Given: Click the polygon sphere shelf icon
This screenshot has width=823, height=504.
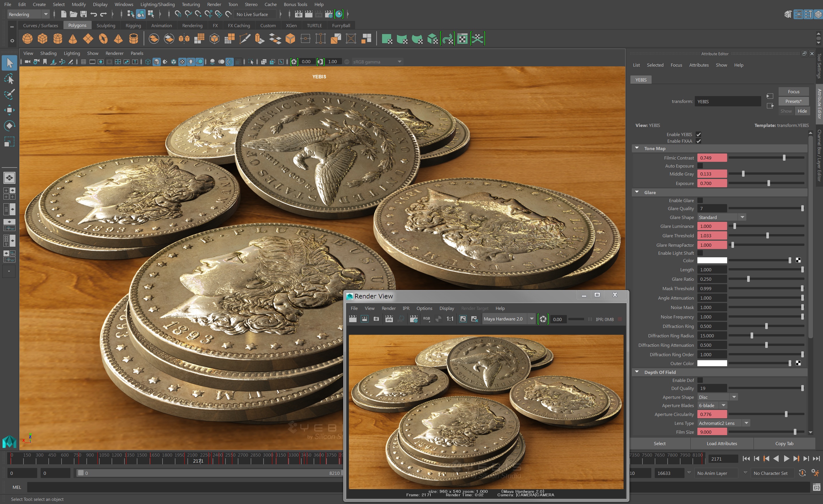Looking at the screenshot, I should tap(27, 39).
